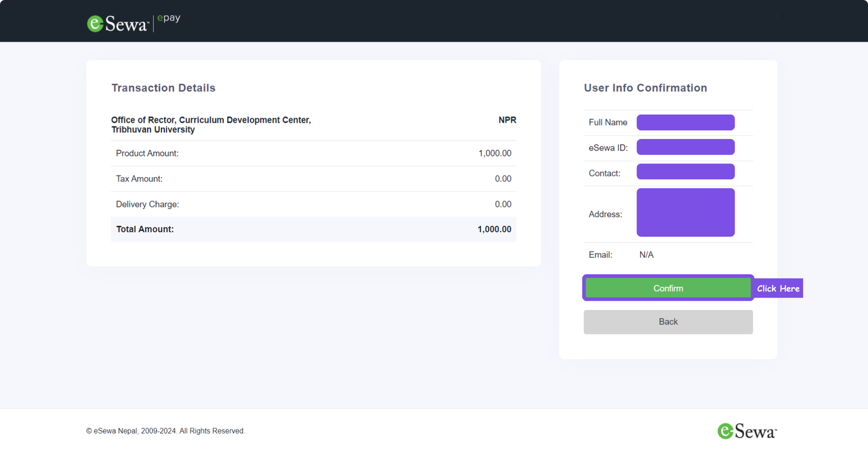Click the Total Amount value 1,000.00
Image resolution: width=868 pixels, height=449 pixels.
pos(494,229)
